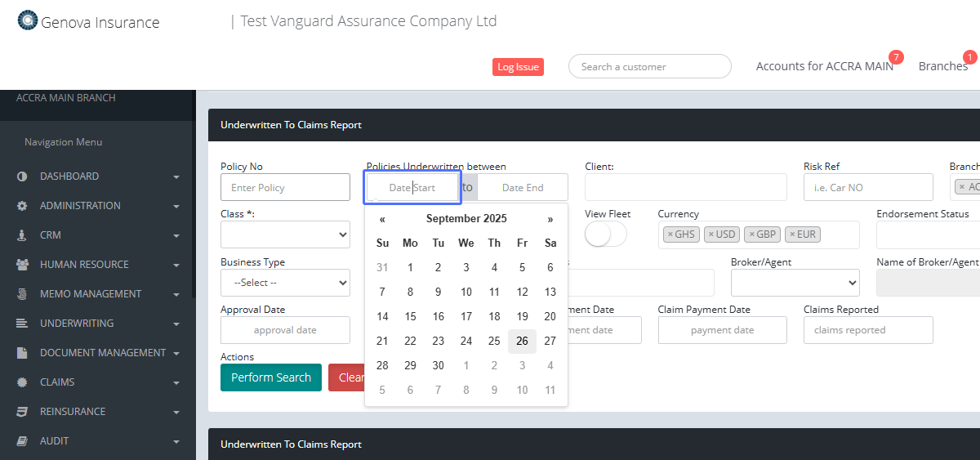Click the Document Management file icon

(x=22, y=353)
